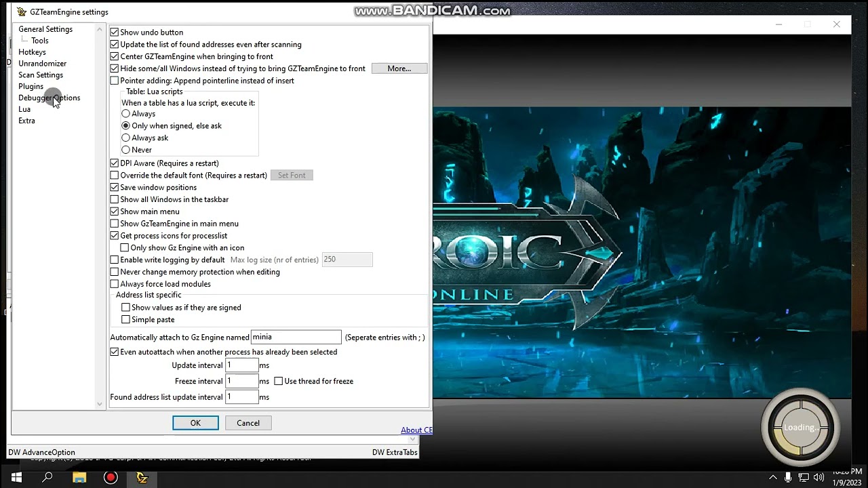Enable Show GzTeamEngine in main menu
868x488 pixels.
115,224
